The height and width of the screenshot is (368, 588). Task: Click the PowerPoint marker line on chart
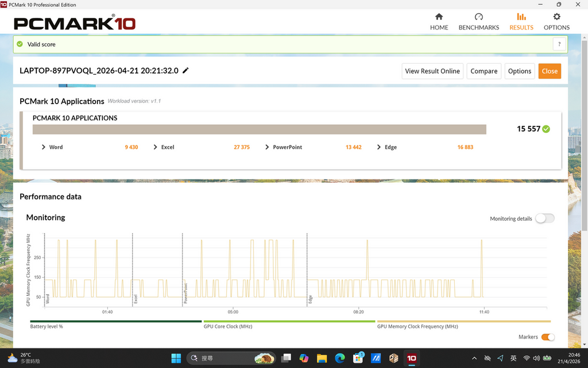(183, 270)
